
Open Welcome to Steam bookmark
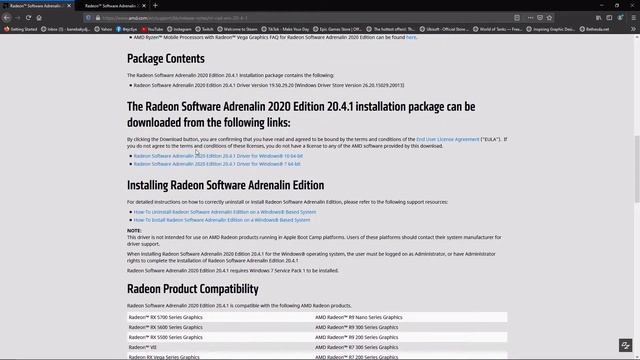coord(237,29)
